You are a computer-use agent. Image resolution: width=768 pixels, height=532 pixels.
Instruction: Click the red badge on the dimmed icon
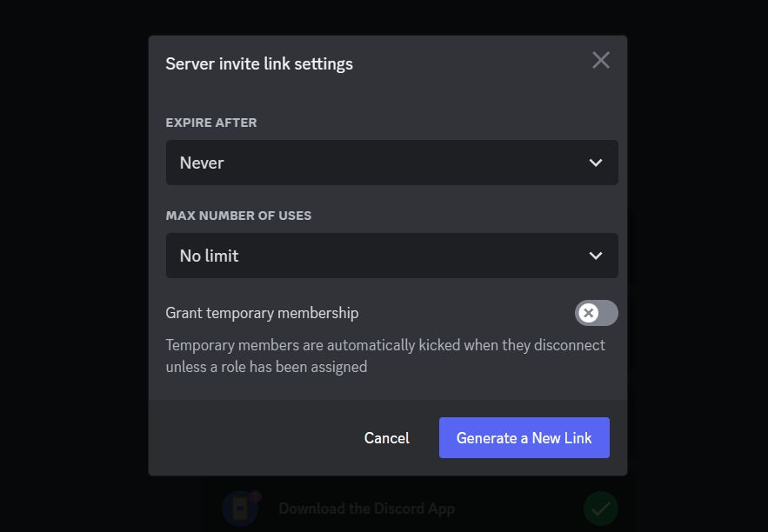click(255, 496)
